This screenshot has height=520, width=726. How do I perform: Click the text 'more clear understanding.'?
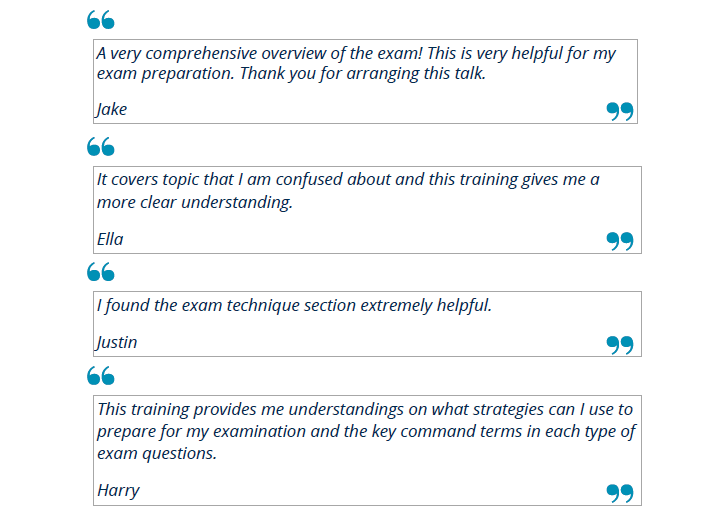click(195, 202)
